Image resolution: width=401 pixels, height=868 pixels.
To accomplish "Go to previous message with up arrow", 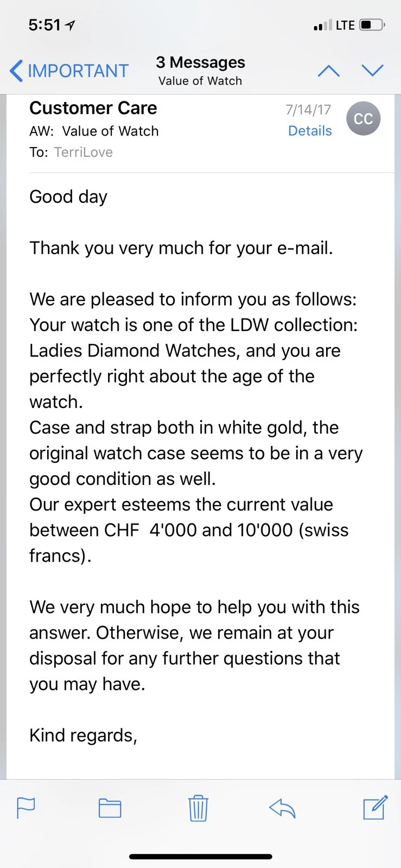I will [328, 71].
